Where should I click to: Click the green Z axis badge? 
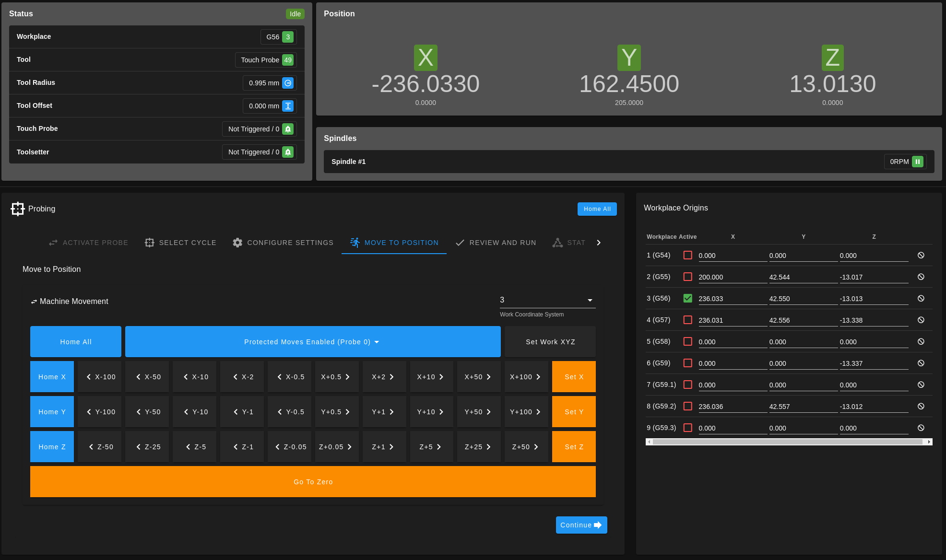(x=832, y=58)
